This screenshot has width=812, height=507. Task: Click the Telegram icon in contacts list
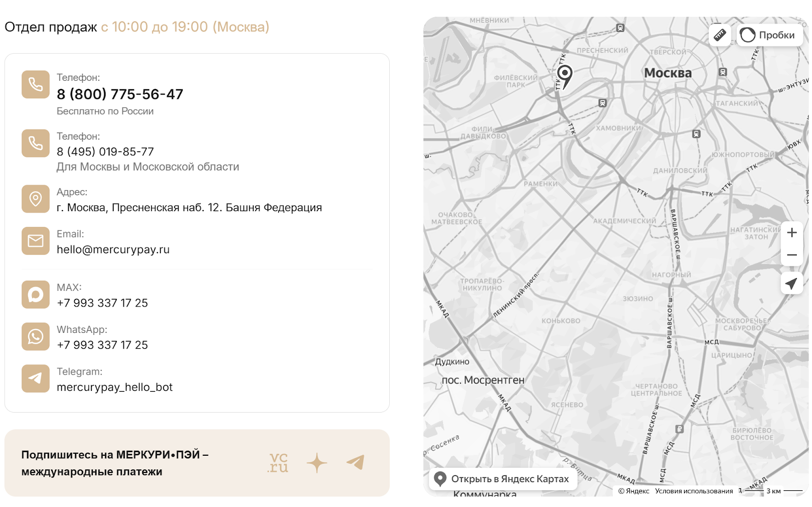[x=36, y=379]
